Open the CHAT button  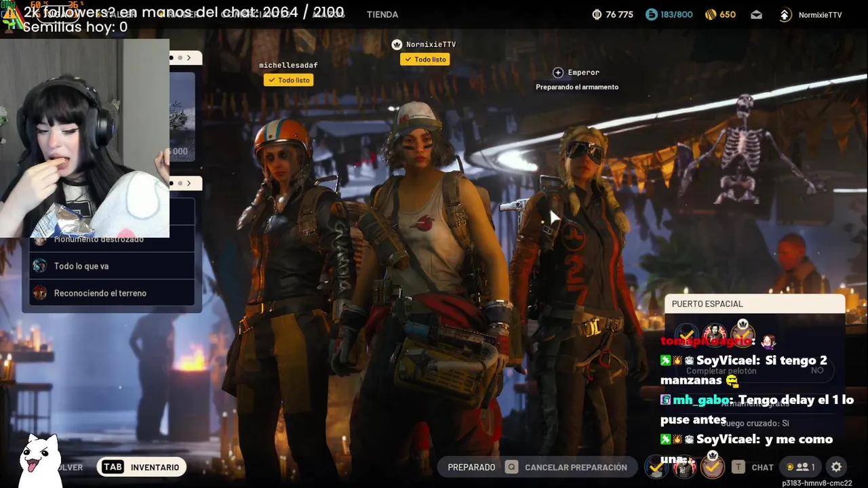pos(762,468)
